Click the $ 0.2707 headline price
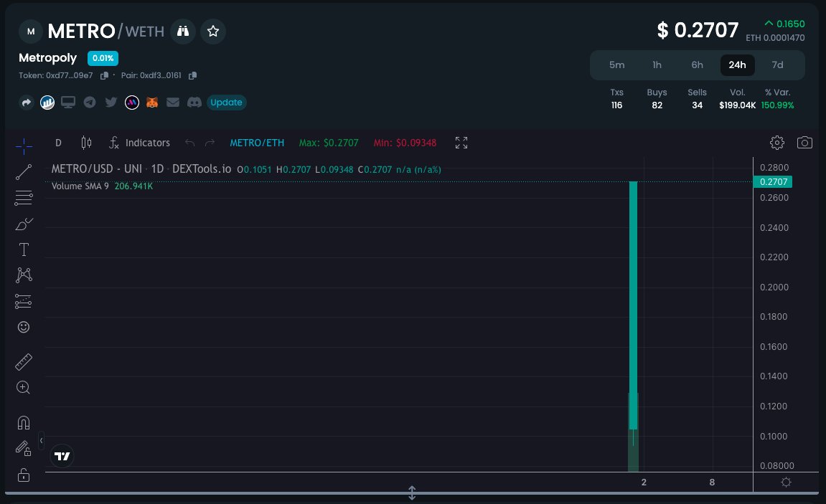The width and height of the screenshot is (826, 504). pyautogui.click(x=698, y=31)
